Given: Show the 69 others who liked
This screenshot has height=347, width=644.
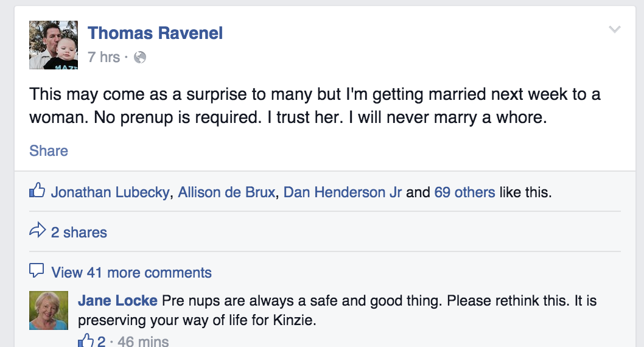Looking at the screenshot, I should click(x=464, y=192).
